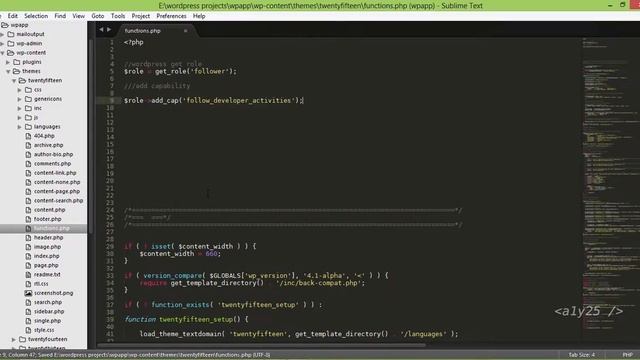Open the Goto menu
This screenshot has width=640, height=360.
pos(98,16)
